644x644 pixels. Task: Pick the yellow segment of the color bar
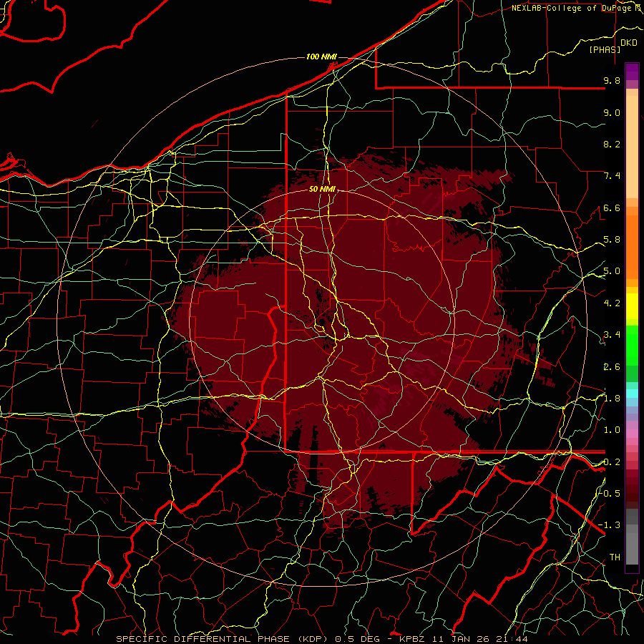pos(632,306)
